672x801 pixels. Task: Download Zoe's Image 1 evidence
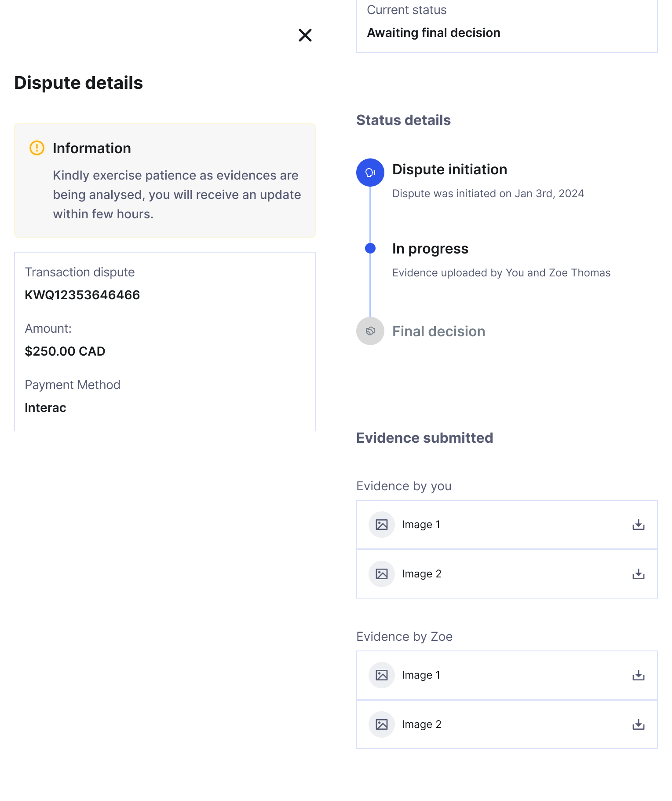638,675
